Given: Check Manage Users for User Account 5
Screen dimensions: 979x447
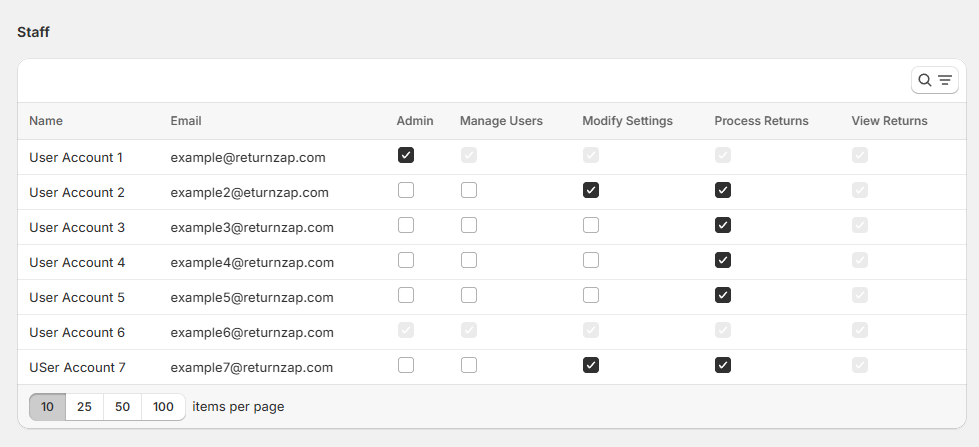Looking at the screenshot, I should (469, 295).
